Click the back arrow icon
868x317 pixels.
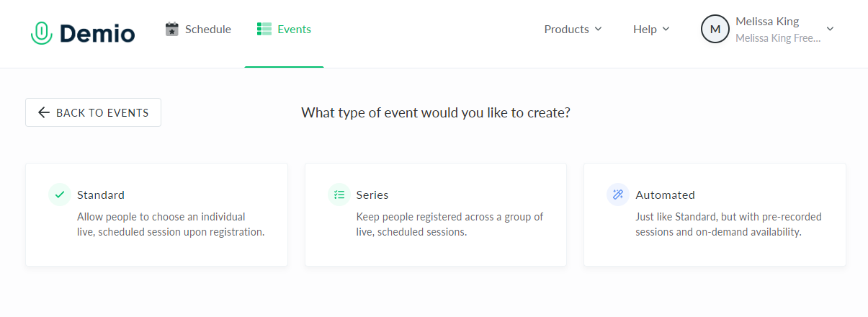44,112
